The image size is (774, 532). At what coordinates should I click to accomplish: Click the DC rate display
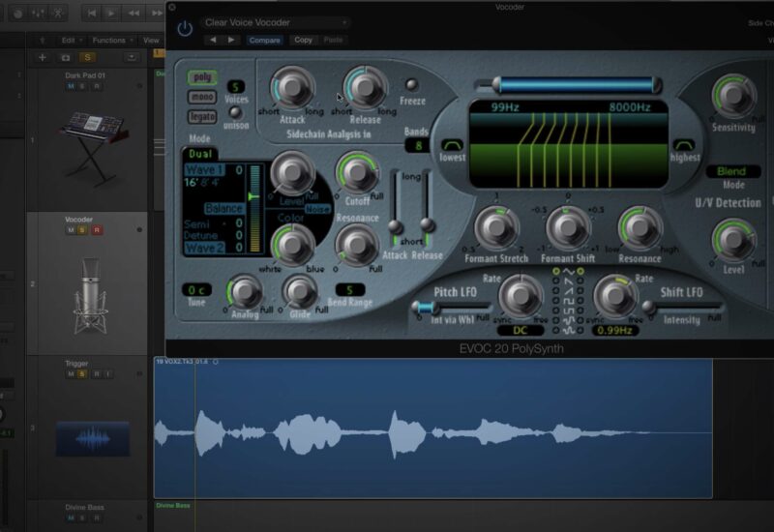coord(521,331)
